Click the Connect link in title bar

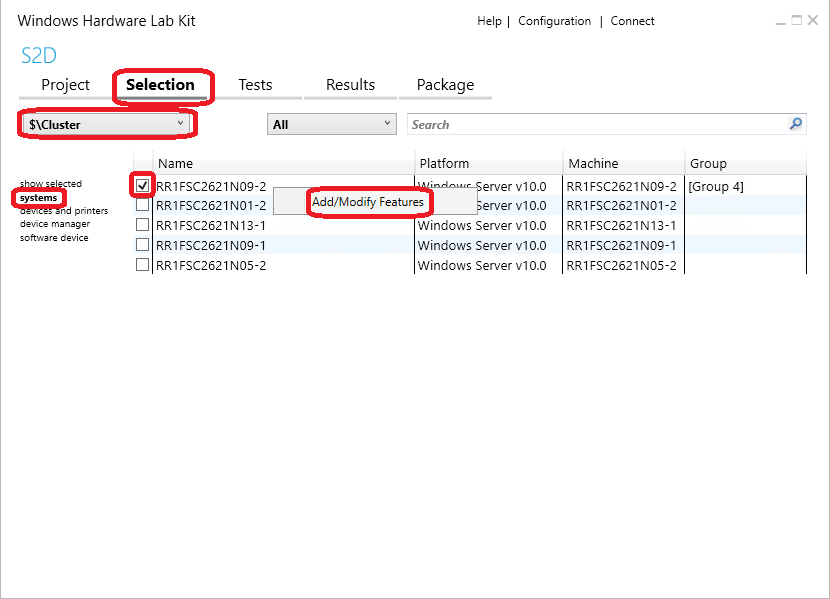632,20
